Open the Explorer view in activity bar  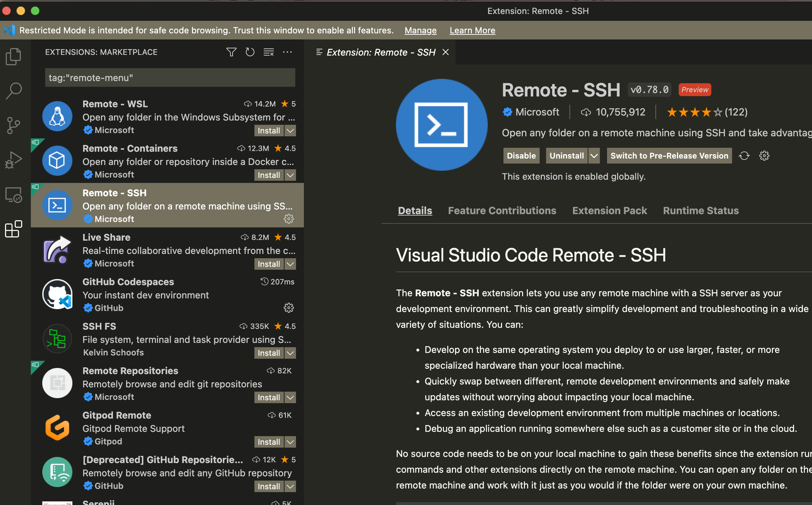point(14,56)
